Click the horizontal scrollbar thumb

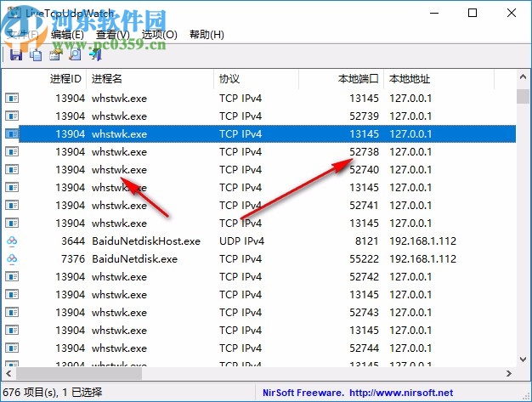(x=79, y=373)
